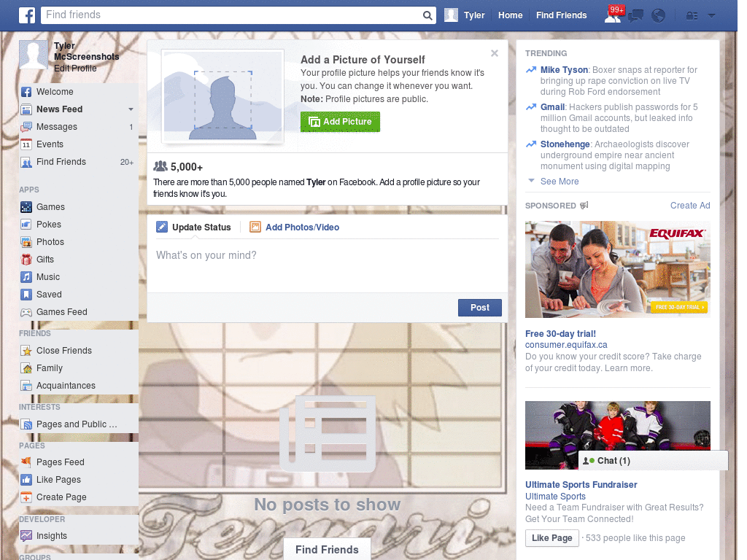Click the Insights chart icon
This screenshot has height=560, width=747.
click(x=26, y=536)
